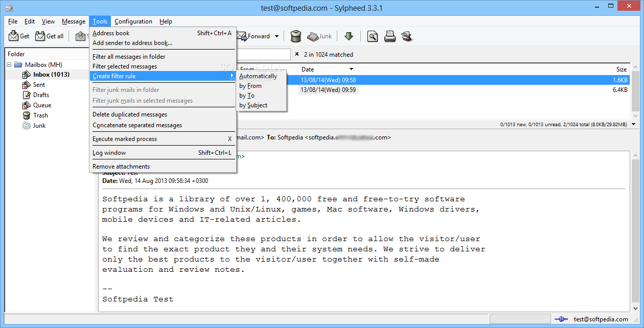Image resolution: width=644 pixels, height=328 pixels.
Task: Sort by the Date column header
Action: [328, 69]
